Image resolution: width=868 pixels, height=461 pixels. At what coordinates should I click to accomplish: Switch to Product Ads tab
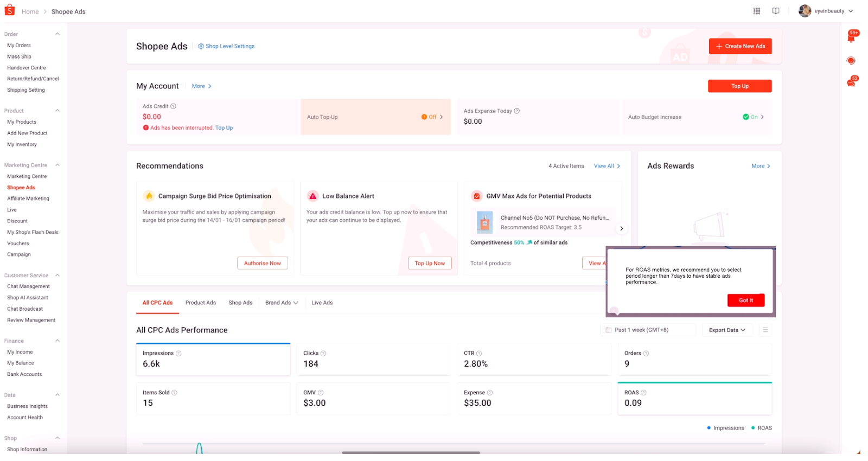(x=201, y=303)
